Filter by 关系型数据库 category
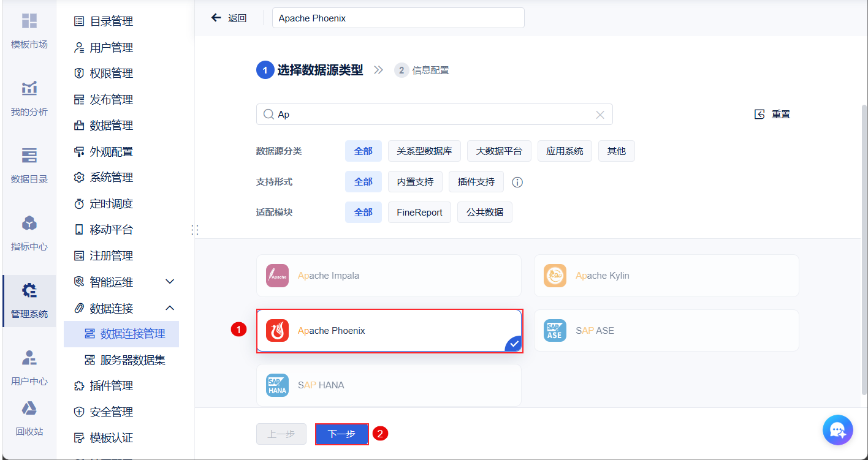Viewport: 868px width, 460px height. tap(424, 151)
